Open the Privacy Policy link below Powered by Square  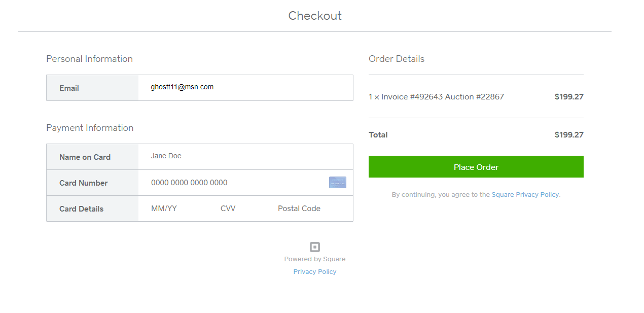[315, 272]
